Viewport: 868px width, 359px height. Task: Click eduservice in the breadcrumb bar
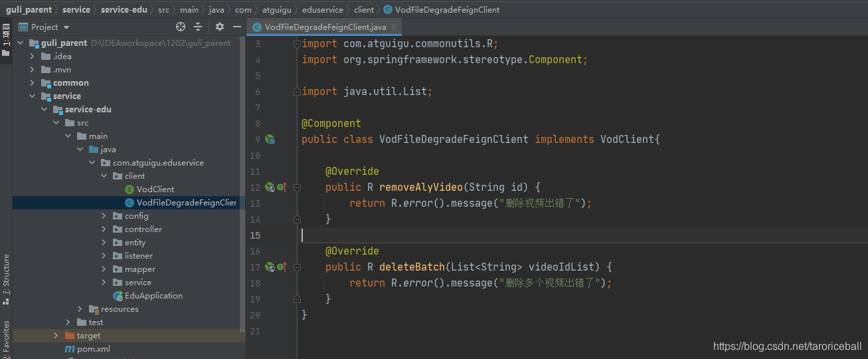click(x=323, y=10)
